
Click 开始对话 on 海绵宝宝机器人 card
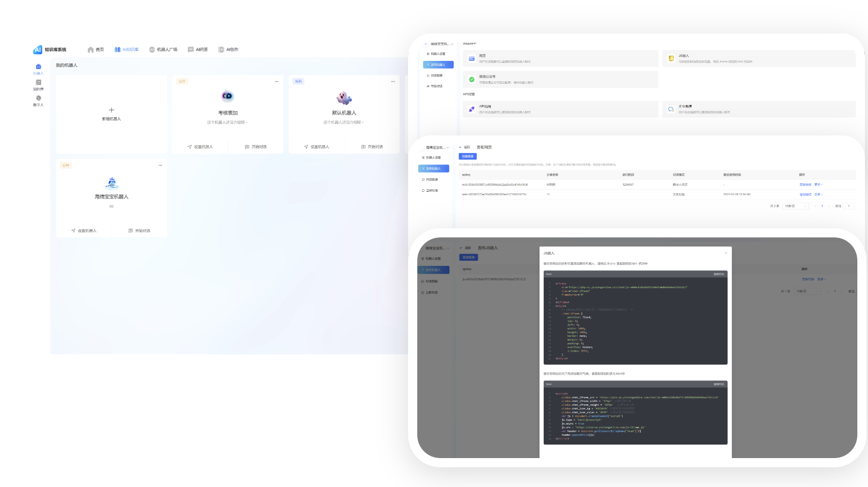tap(140, 231)
